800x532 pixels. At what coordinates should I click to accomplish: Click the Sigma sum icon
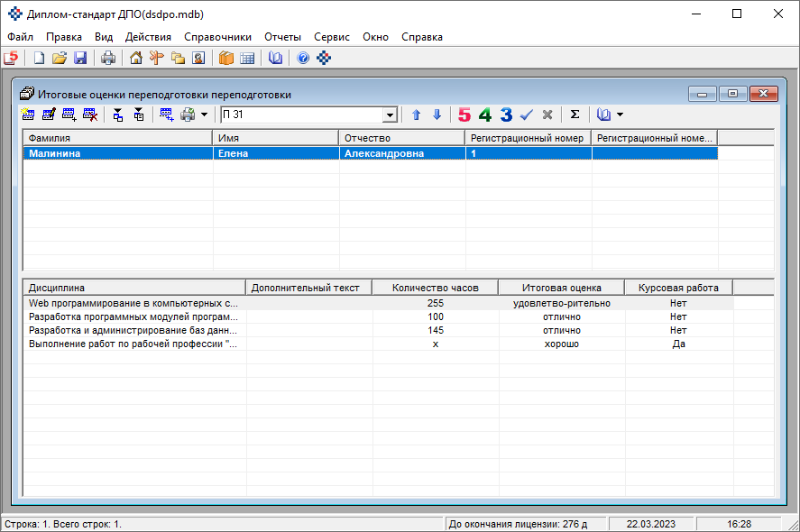[x=575, y=115]
